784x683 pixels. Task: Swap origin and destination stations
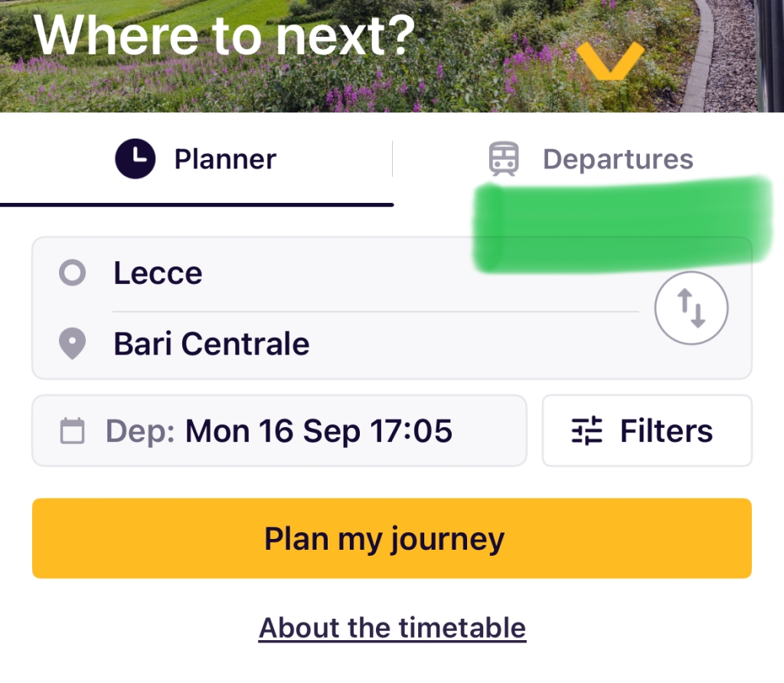click(x=691, y=308)
